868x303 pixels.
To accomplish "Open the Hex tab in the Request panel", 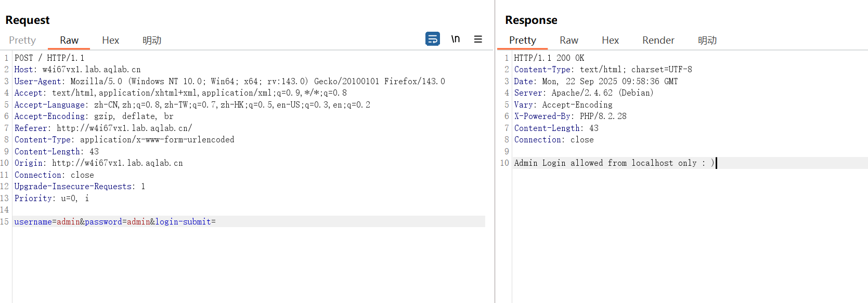I will (x=110, y=40).
